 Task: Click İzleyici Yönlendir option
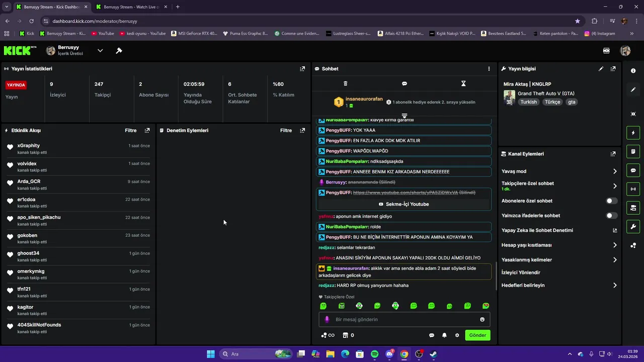coord(521,273)
